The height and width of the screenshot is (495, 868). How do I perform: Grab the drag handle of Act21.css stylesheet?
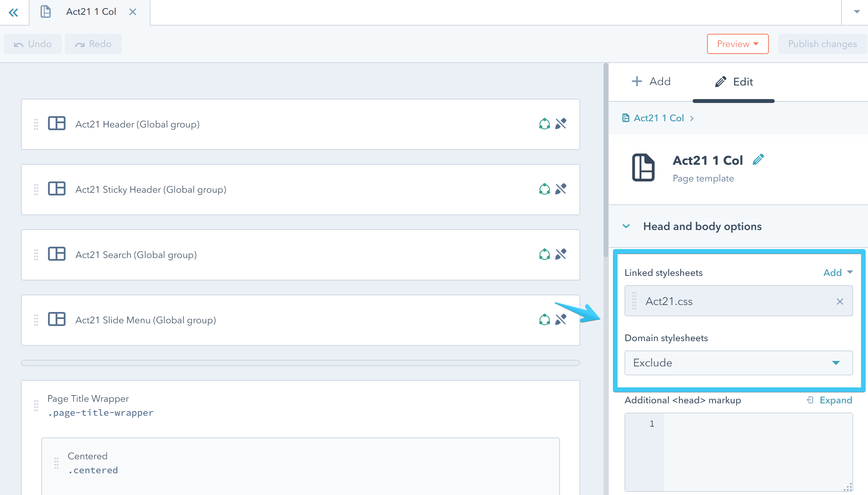634,301
